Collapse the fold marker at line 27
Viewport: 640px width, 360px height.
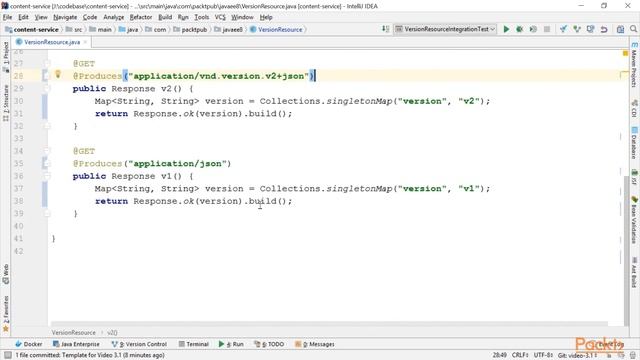[47, 64]
